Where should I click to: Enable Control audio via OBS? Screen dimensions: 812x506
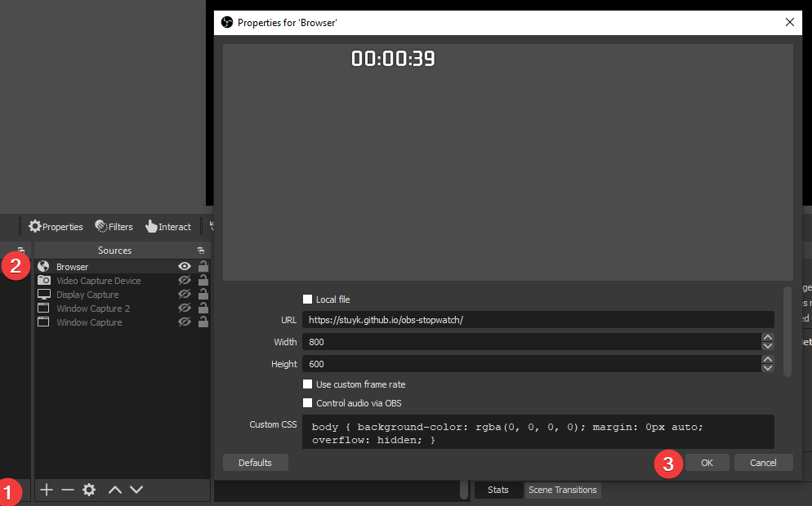point(307,403)
